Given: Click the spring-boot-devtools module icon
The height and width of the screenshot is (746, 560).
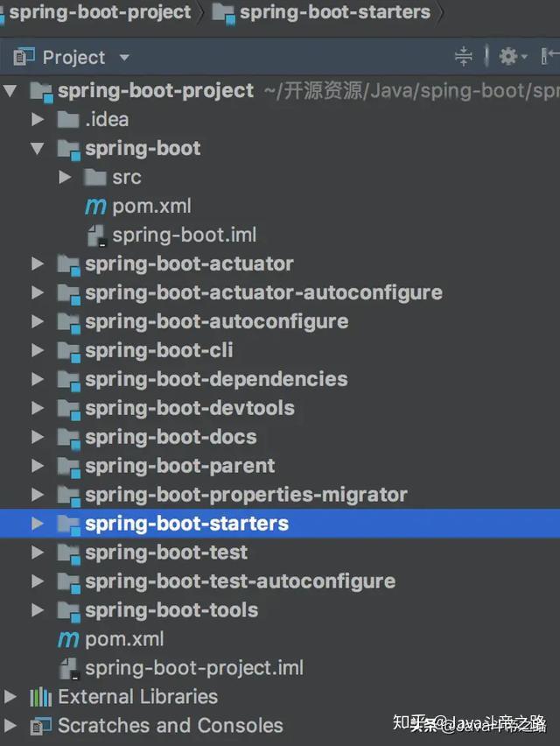Looking at the screenshot, I should click(x=68, y=409).
